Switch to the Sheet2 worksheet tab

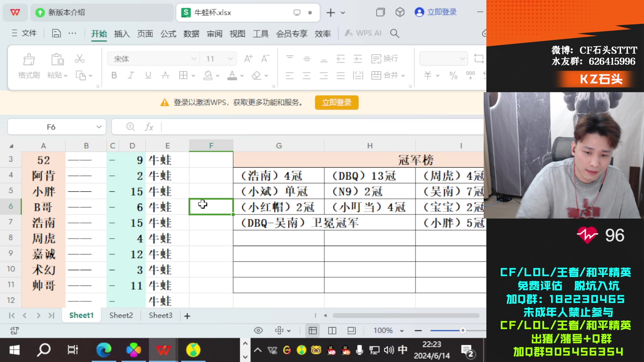tap(121, 315)
